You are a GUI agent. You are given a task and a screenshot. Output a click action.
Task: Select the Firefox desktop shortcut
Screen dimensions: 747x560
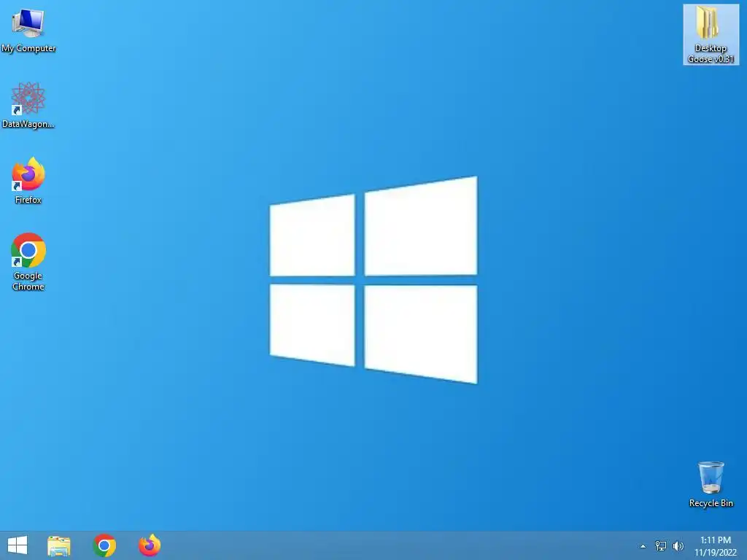(x=28, y=181)
